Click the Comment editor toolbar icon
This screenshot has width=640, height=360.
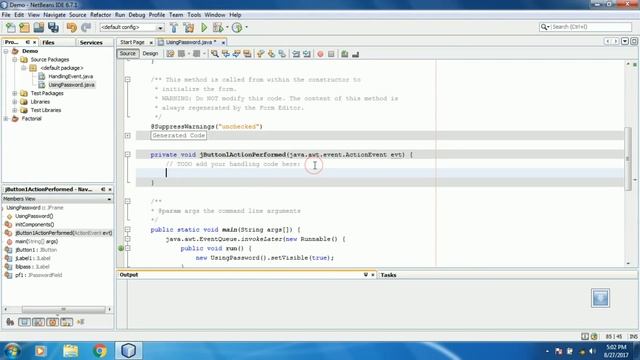click(344, 54)
